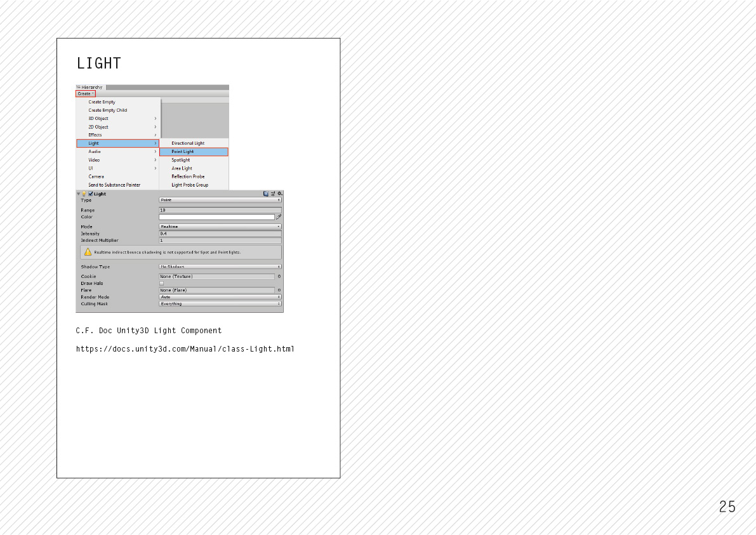The width and height of the screenshot is (756, 535).
Task: Open Light component presets icon
Action: tap(273, 194)
